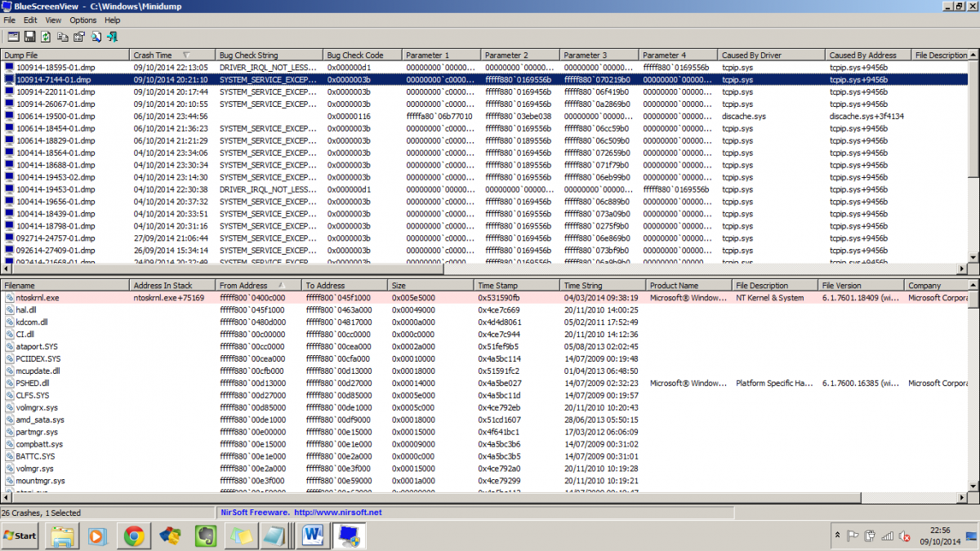Screen dimensions: 980x551
Task: Click the BlueScreenView taskbar button
Action: pos(349,536)
